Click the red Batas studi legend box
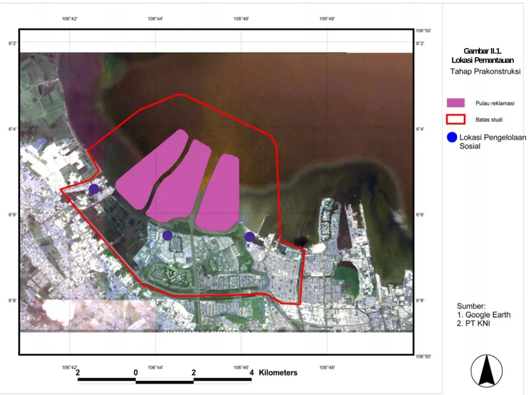This screenshot has width=532, height=395. coord(456,119)
